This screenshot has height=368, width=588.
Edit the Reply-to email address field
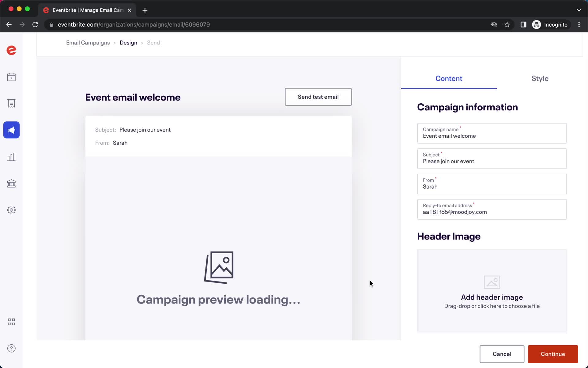(x=492, y=209)
